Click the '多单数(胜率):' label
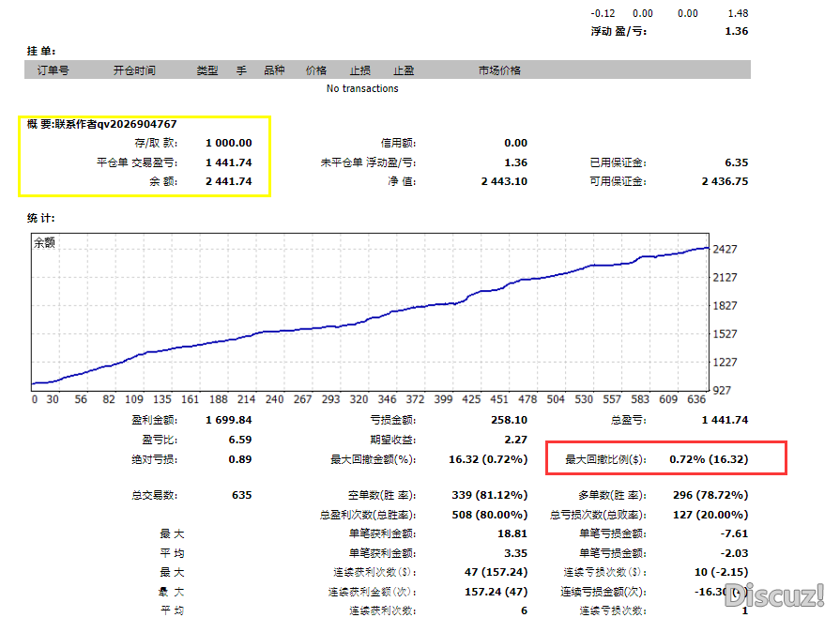Image resolution: width=840 pixels, height=618 pixels. (612, 495)
